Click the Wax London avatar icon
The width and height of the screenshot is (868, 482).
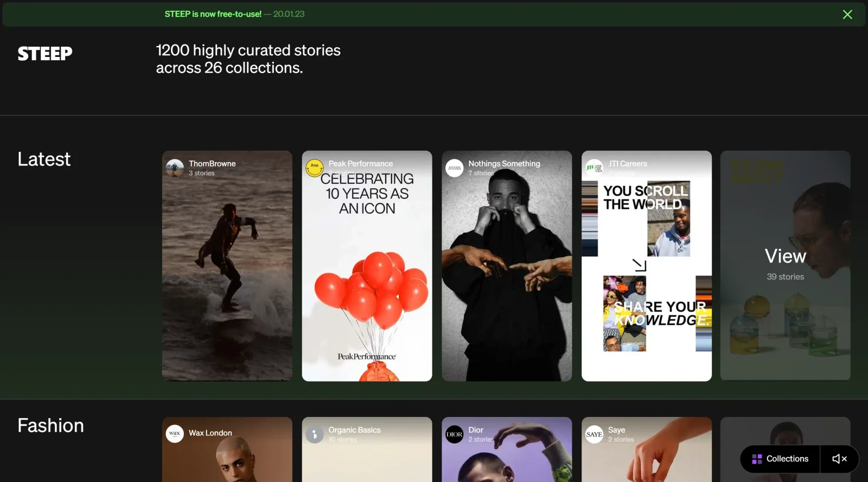tap(175, 434)
